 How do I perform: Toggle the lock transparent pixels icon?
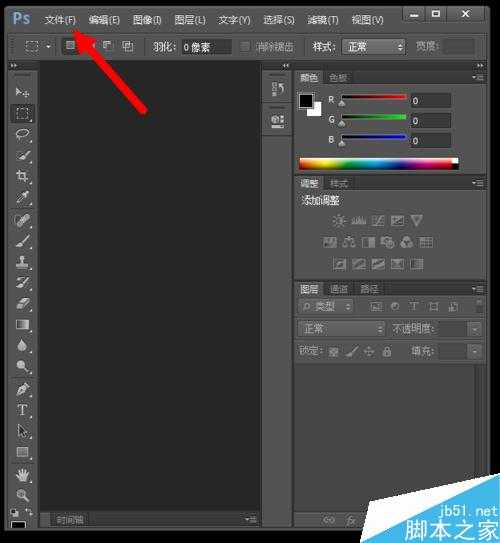[333, 352]
